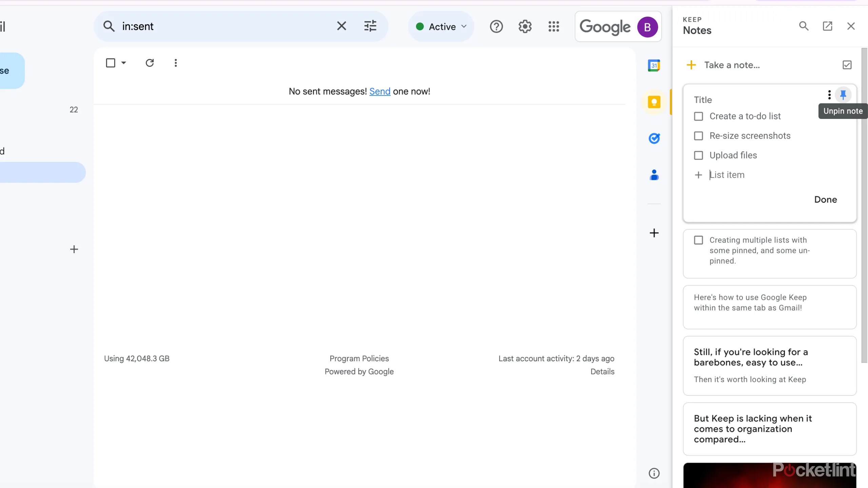Open the Active status dropdown
Viewport: 868px width, 488px height.
[x=441, y=26]
